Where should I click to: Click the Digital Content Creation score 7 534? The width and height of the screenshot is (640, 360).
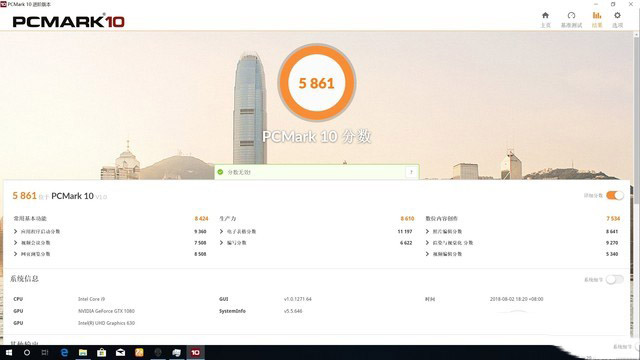pos(613,219)
